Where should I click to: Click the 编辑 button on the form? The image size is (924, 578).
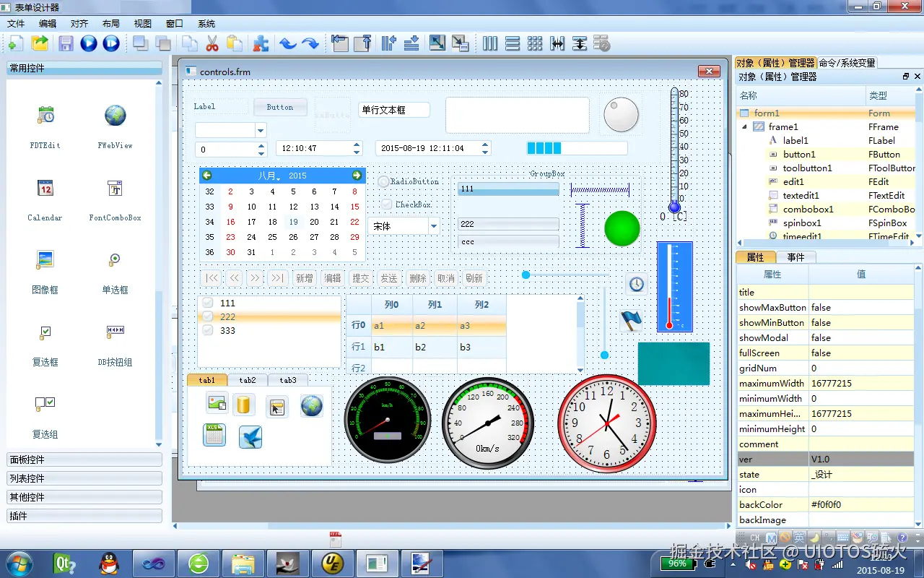333,278
